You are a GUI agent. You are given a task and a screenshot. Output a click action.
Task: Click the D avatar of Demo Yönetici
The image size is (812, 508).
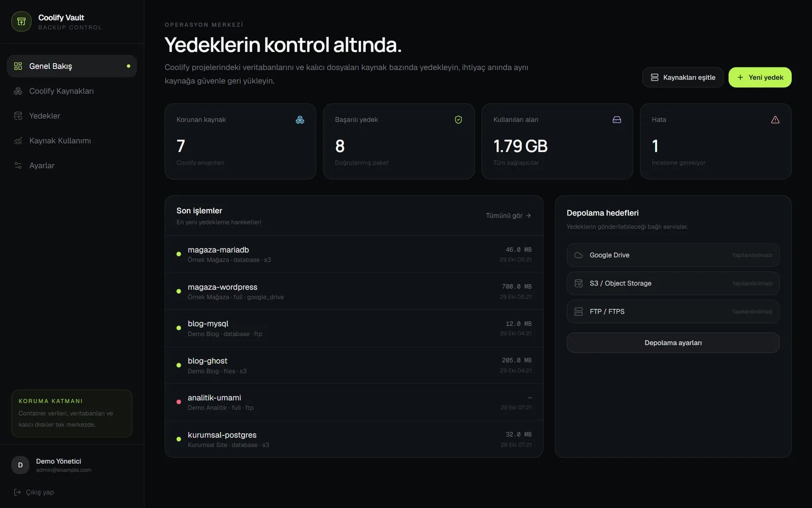coord(20,465)
